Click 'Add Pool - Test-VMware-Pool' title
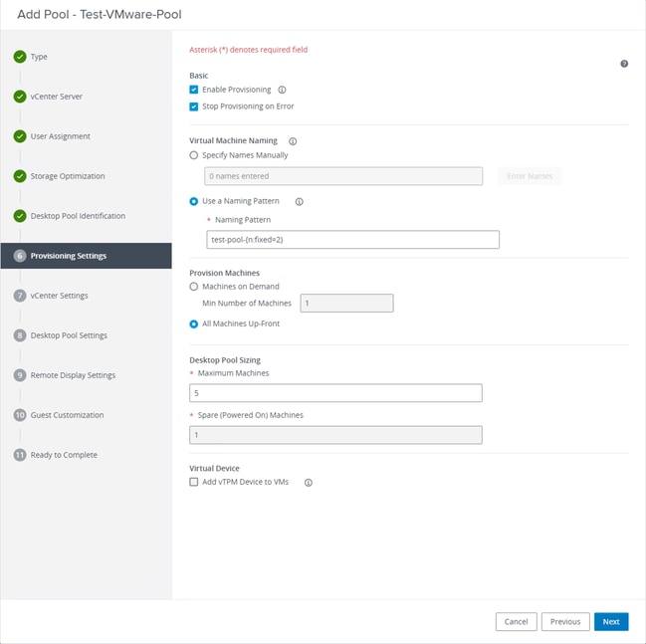 [100, 14]
